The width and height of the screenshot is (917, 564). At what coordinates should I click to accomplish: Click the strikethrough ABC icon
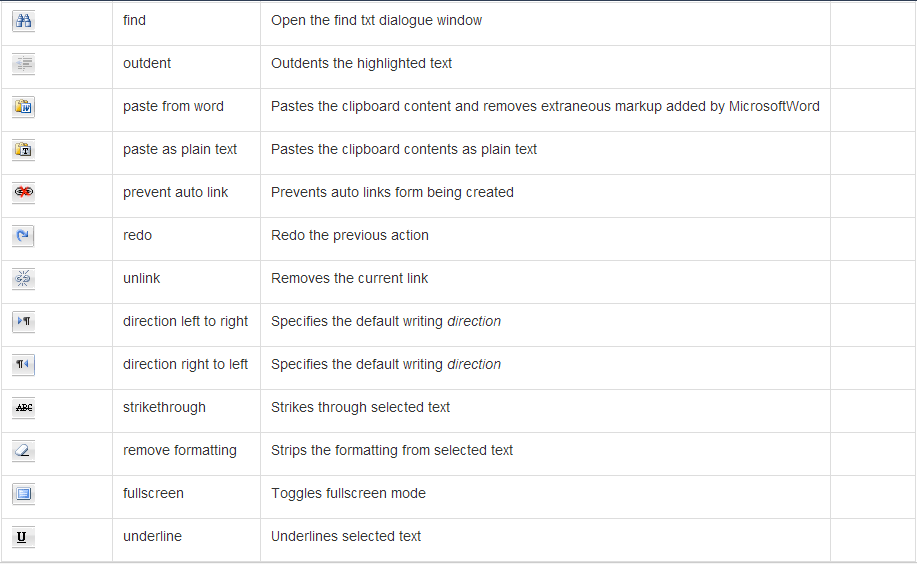[24, 408]
